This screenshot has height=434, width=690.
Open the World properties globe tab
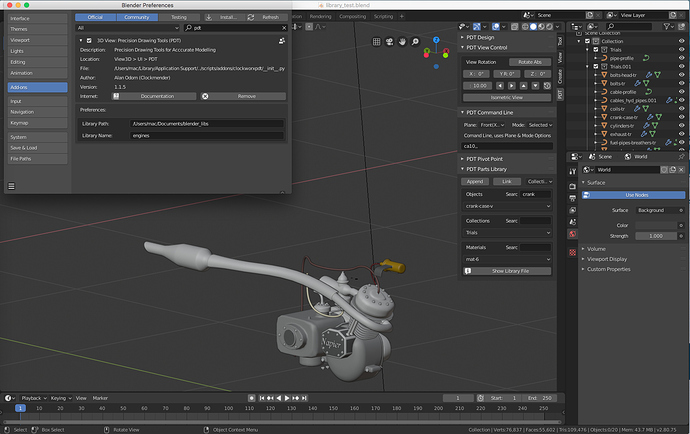point(573,234)
